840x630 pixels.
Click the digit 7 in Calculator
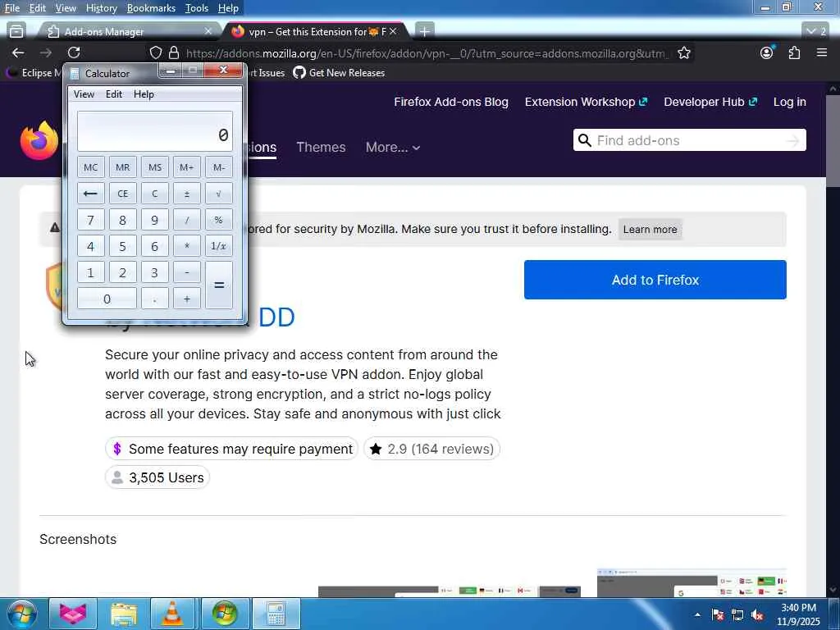(x=90, y=220)
